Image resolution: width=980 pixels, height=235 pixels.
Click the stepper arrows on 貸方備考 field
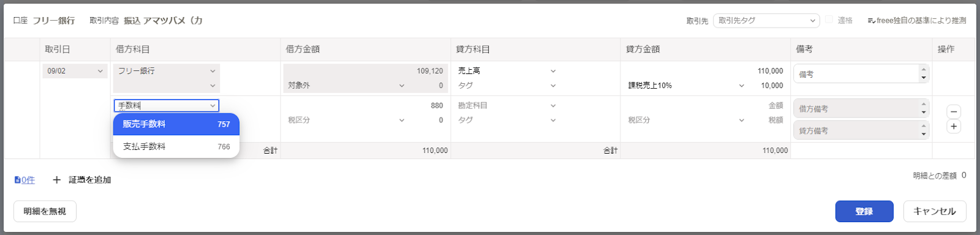click(x=924, y=130)
